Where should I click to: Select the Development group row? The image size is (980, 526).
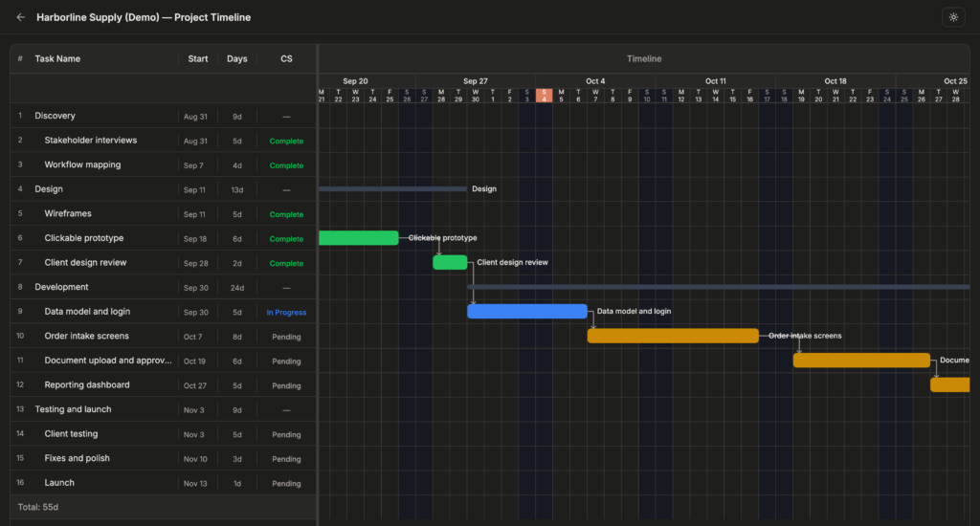163,287
